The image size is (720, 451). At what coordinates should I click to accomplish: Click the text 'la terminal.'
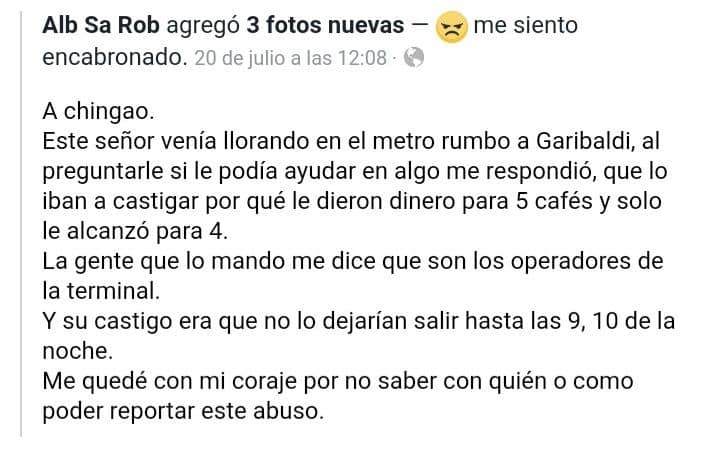click(101, 292)
